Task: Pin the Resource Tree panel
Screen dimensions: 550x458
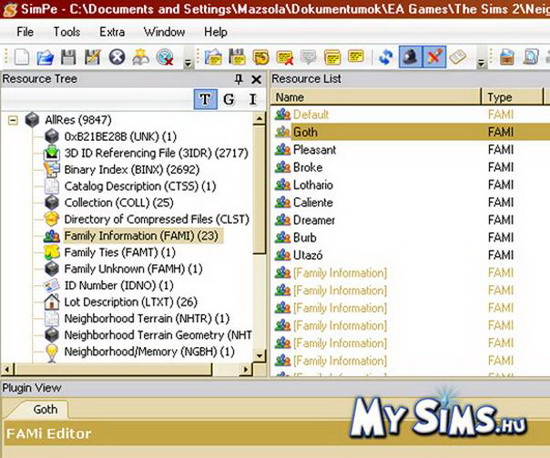Action: pos(239,79)
